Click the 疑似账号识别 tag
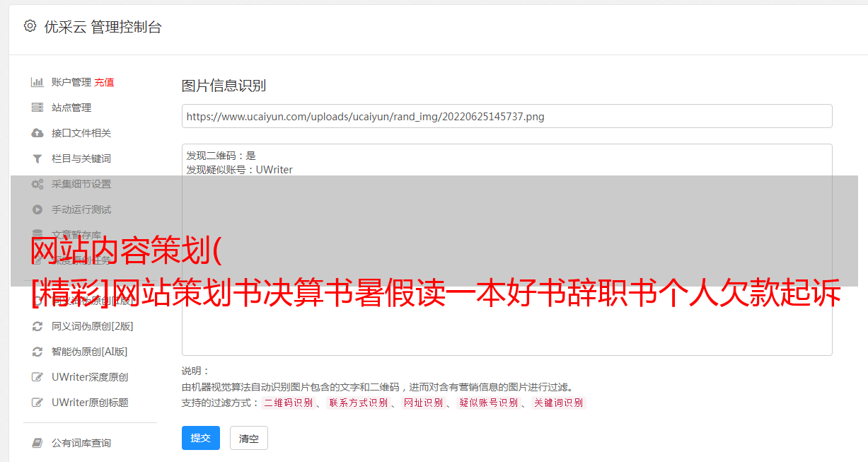 click(x=489, y=403)
